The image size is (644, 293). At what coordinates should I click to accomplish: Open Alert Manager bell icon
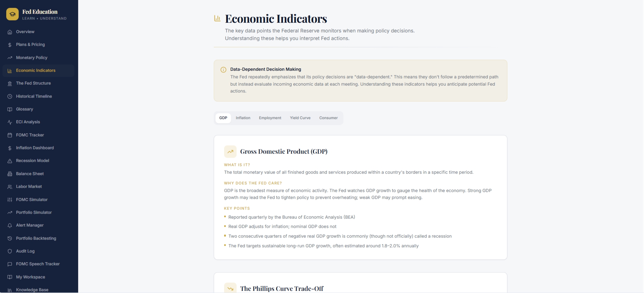pyautogui.click(x=10, y=225)
